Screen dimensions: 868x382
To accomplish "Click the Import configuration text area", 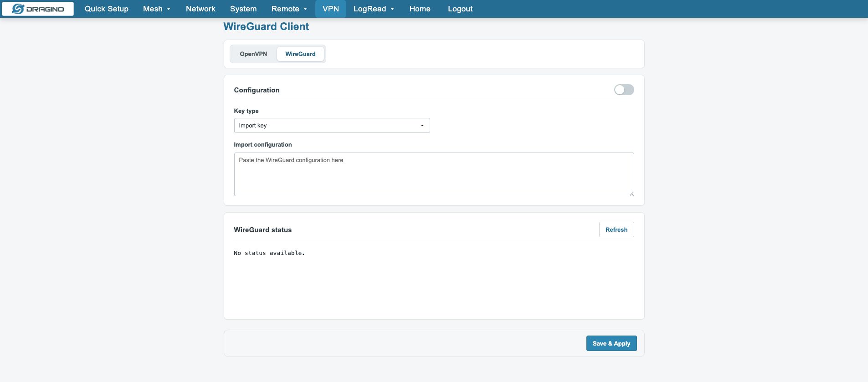I will [x=434, y=174].
